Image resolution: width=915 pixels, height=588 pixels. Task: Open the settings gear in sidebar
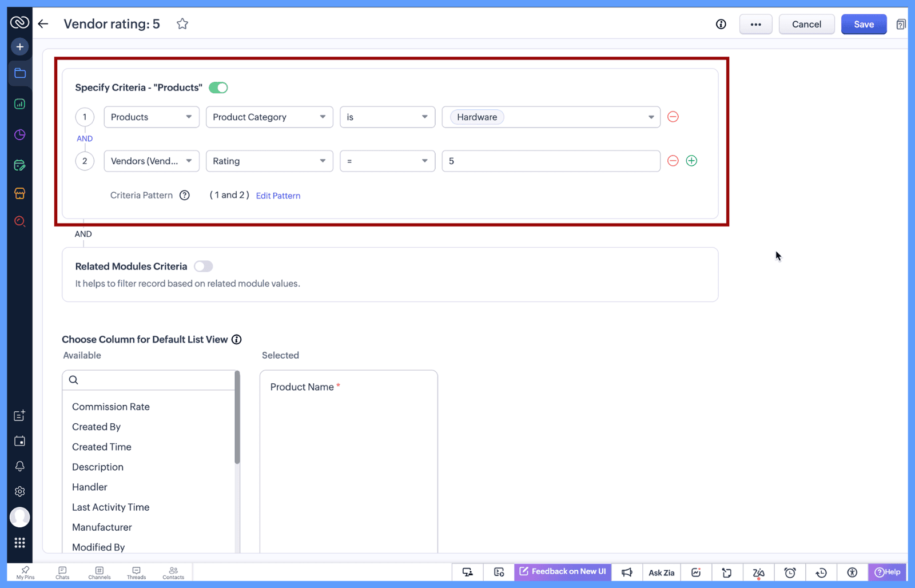click(20, 491)
